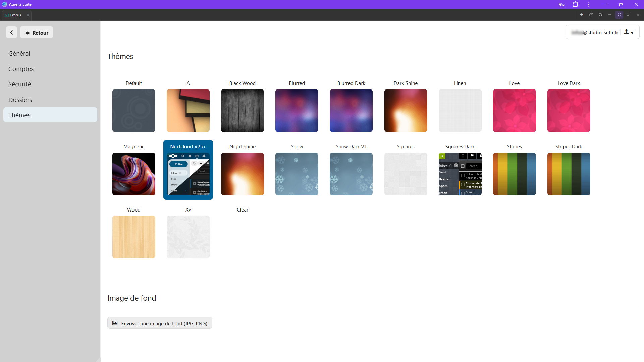Select the Thèmes settings section
This screenshot has width=644, height=362.
[50, 115]
